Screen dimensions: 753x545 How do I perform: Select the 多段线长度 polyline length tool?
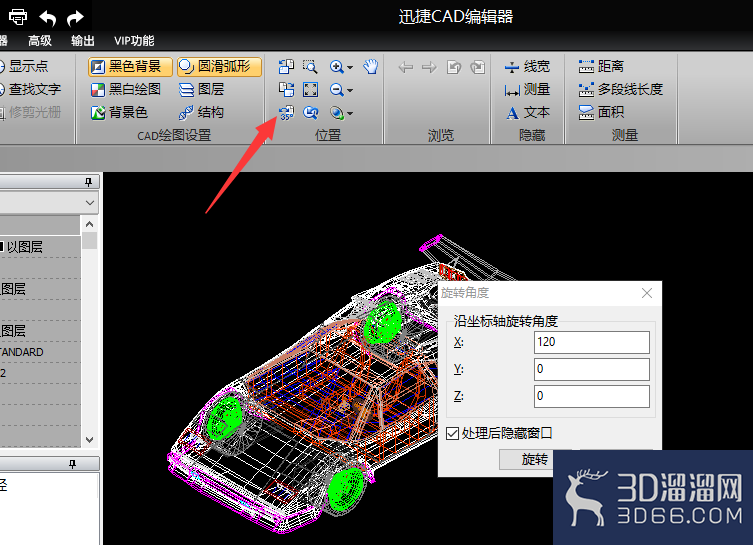[621, 89]
